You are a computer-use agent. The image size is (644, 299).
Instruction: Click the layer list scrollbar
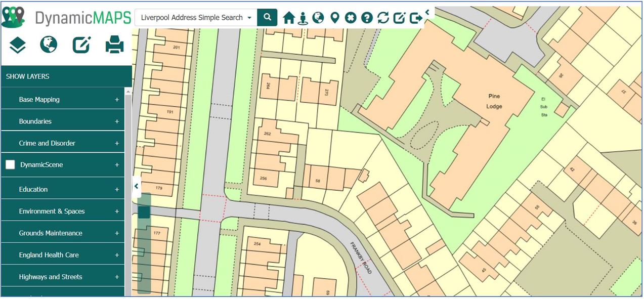[x=128, y=192]
